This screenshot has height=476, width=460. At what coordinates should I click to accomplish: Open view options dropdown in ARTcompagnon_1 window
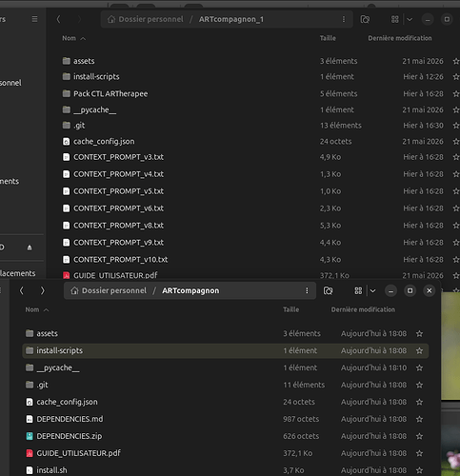pyautogui.click(x=410, y=19)
